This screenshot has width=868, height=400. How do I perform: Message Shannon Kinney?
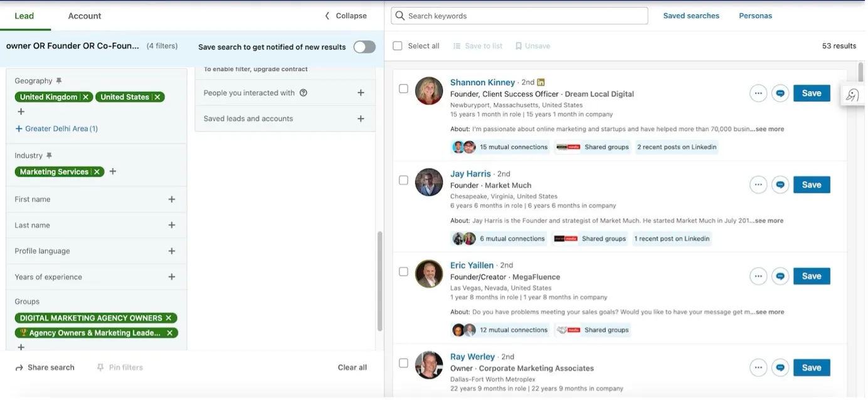pos(780,93)
